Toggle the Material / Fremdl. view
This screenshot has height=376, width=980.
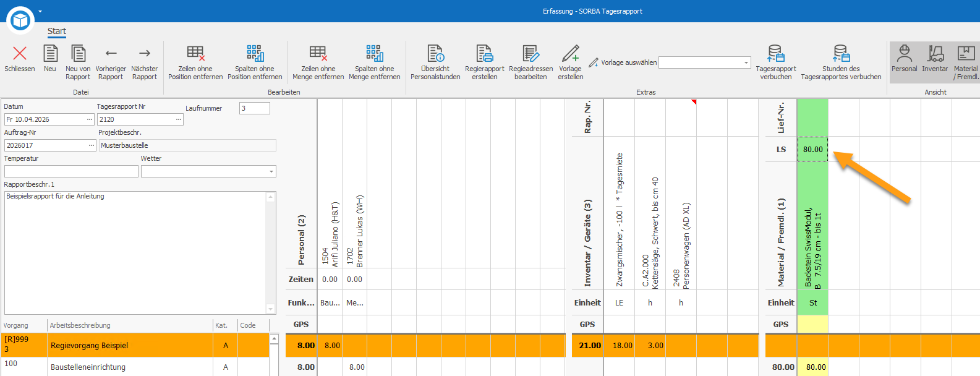click(x=966, y=62)
